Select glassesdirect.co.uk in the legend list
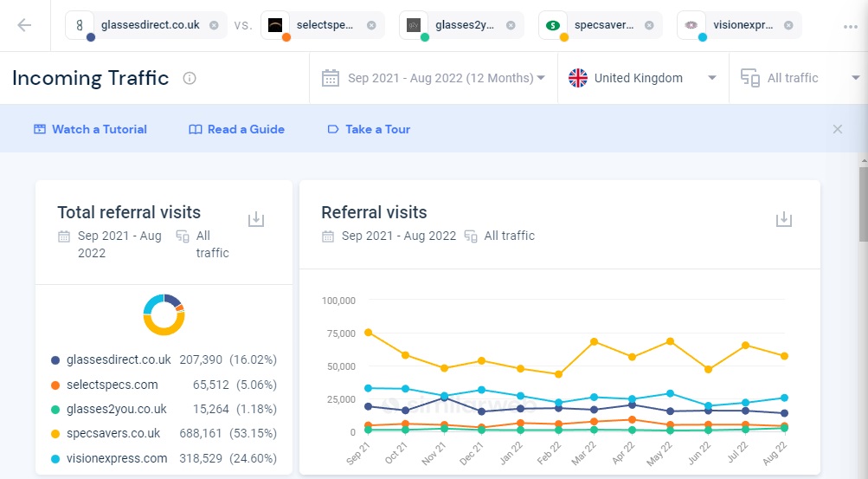Image resolution: width=868 pixels, height=479 pixels. point(119,360)
